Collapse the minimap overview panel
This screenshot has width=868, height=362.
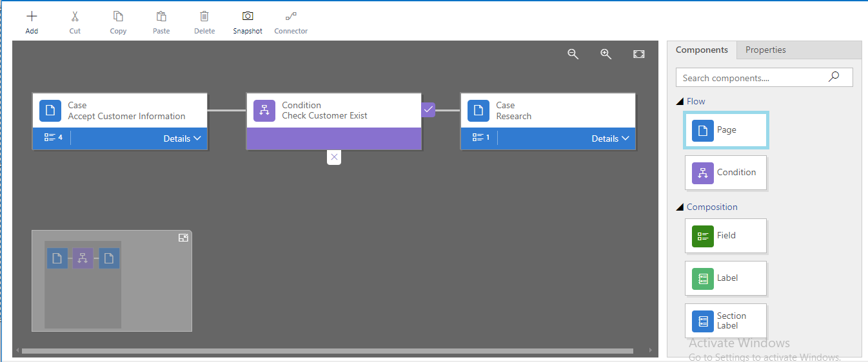(183, 238)
